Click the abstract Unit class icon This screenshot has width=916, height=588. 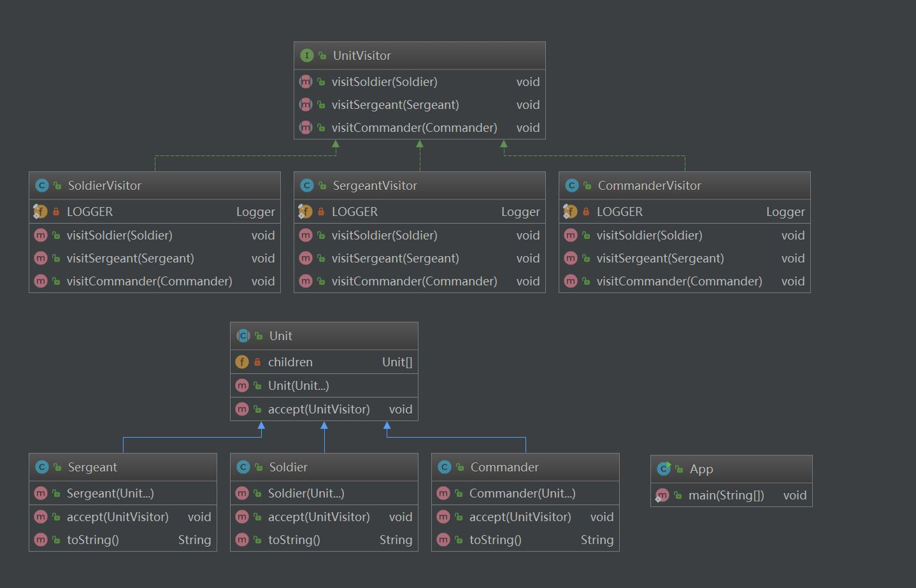[243, 336]
